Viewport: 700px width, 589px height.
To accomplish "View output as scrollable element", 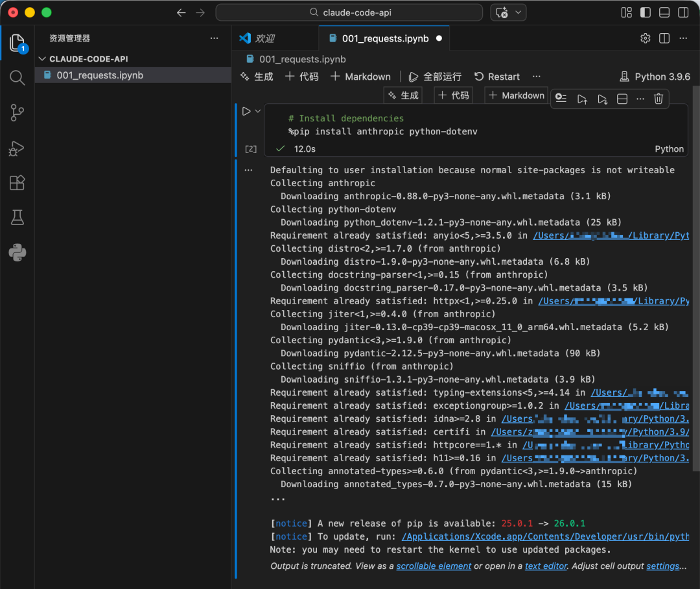I will point(434,566).
